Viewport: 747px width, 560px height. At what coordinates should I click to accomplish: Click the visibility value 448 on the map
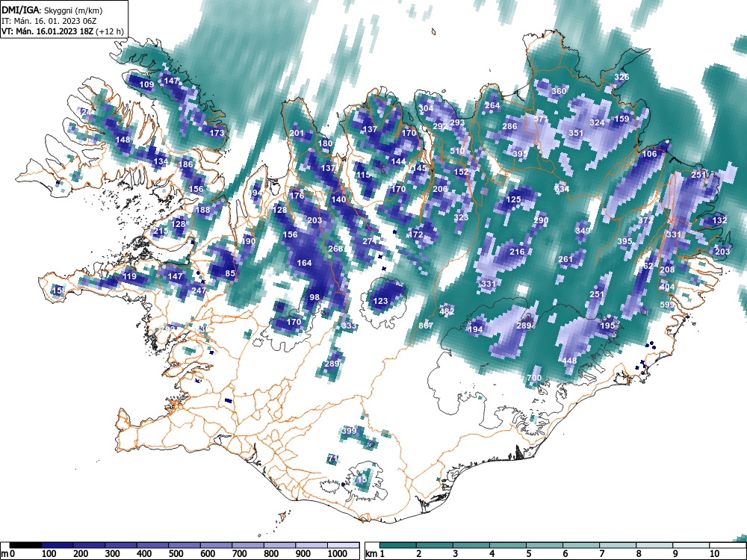click(568, 361)
